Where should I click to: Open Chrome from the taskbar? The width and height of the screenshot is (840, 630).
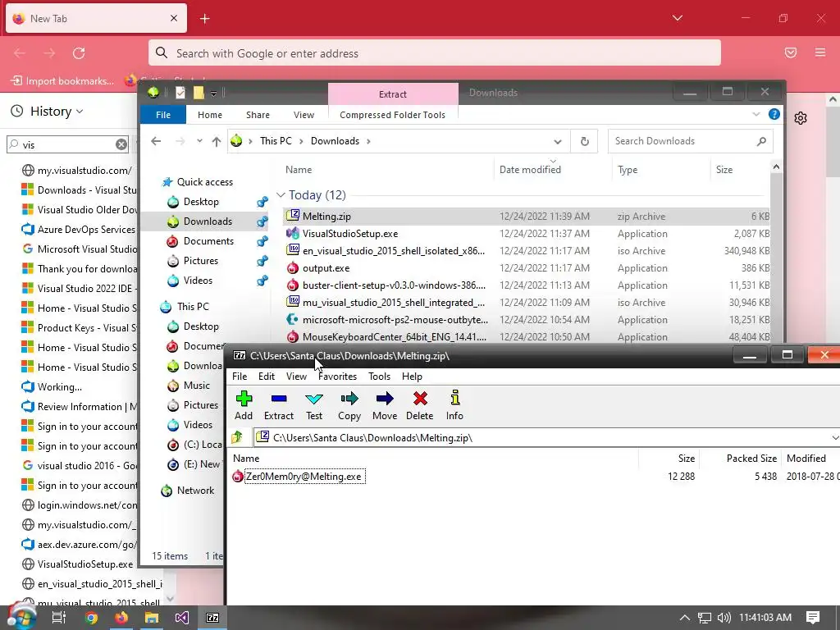coord(92,618)
